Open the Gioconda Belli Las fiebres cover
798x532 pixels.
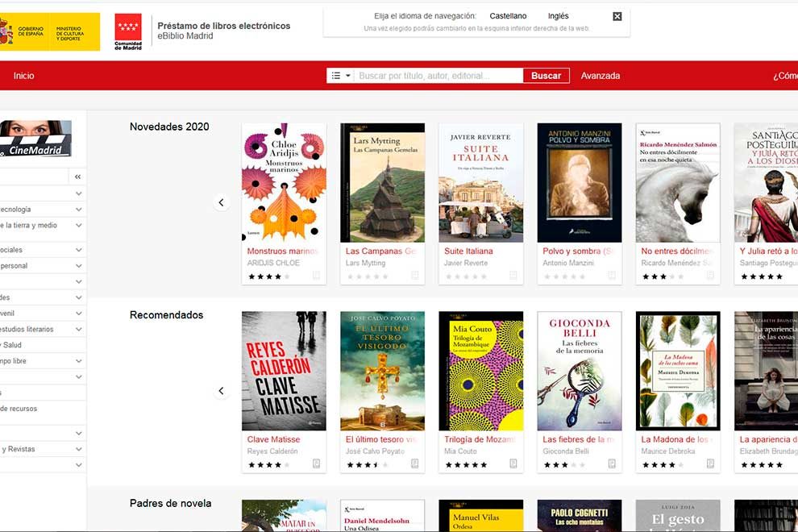pyautogui.click(x=580, y=371)
